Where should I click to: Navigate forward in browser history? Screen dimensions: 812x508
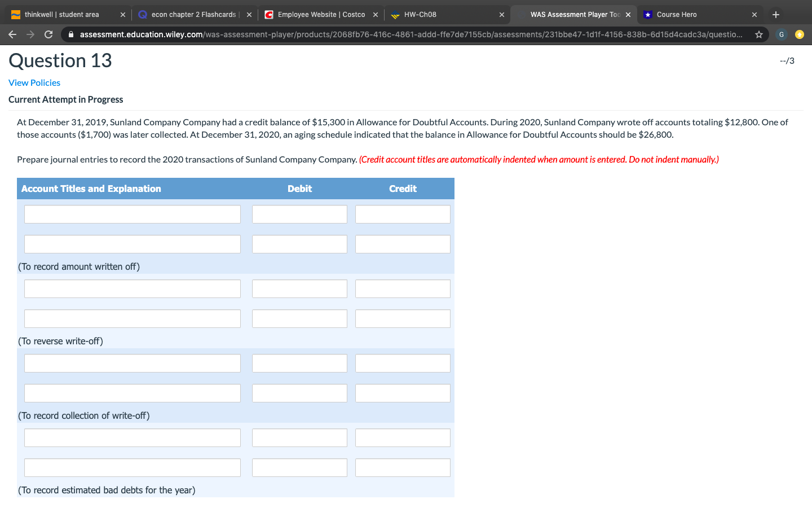(x=30, y=34)
